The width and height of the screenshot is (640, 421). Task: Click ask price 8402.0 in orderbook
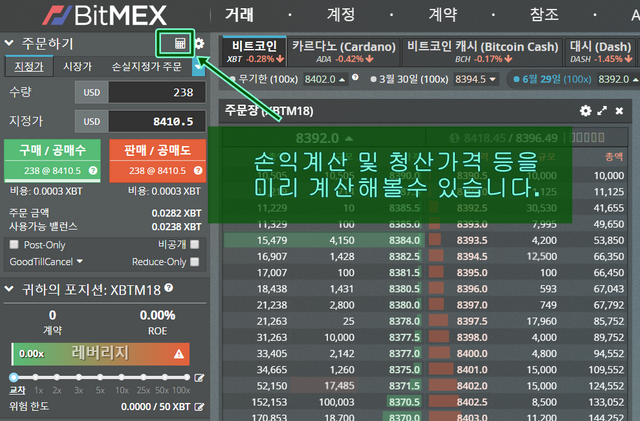(x=472, y=386)
